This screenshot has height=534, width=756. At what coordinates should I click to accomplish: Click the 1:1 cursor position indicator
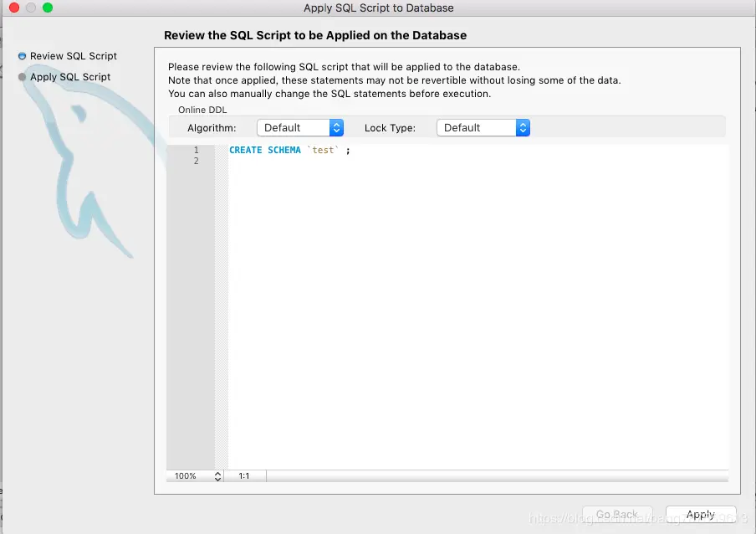pyautogui.click(x=244, y=476)
